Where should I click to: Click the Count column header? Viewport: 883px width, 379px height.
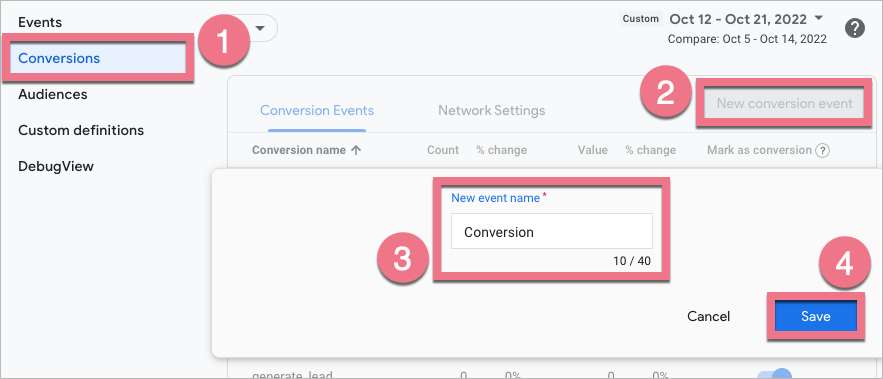pyautogui.click(x=443, y=150)
